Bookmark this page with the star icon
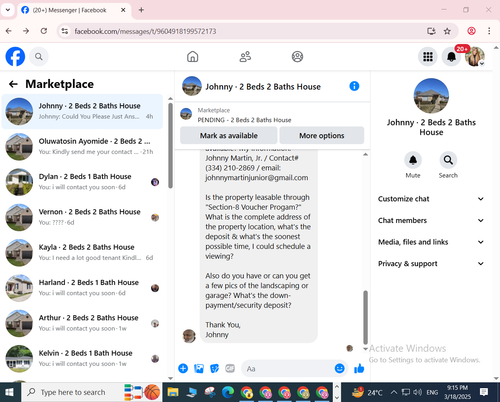The width and height of the screenshot is (500, 402). 447,31
